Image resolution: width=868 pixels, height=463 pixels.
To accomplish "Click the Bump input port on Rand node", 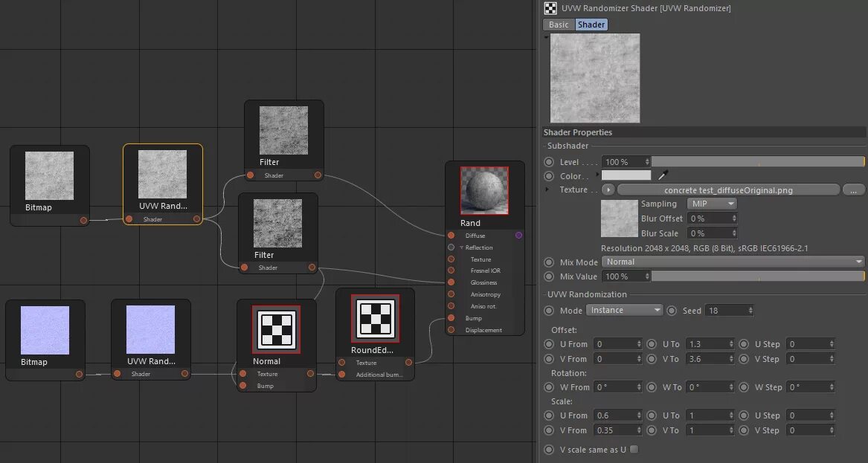I will [451, 318].
